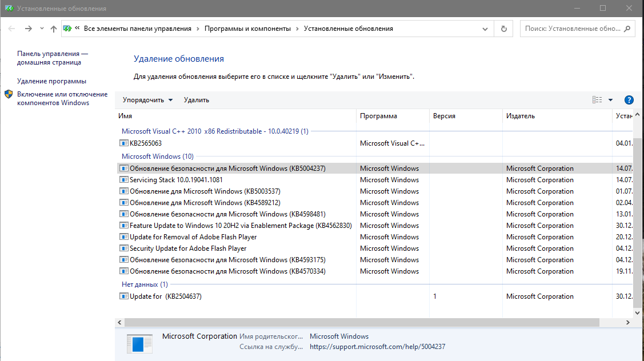Click the search magnifier icon
The height and width of the screenshot is (361, 644).
627,29
